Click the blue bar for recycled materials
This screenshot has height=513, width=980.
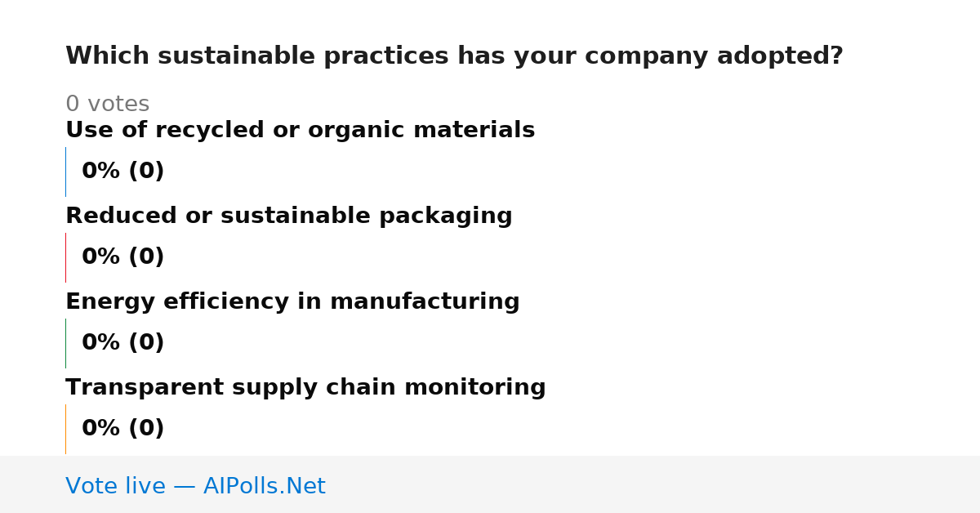pyautogui.click(x=66, y=172)
